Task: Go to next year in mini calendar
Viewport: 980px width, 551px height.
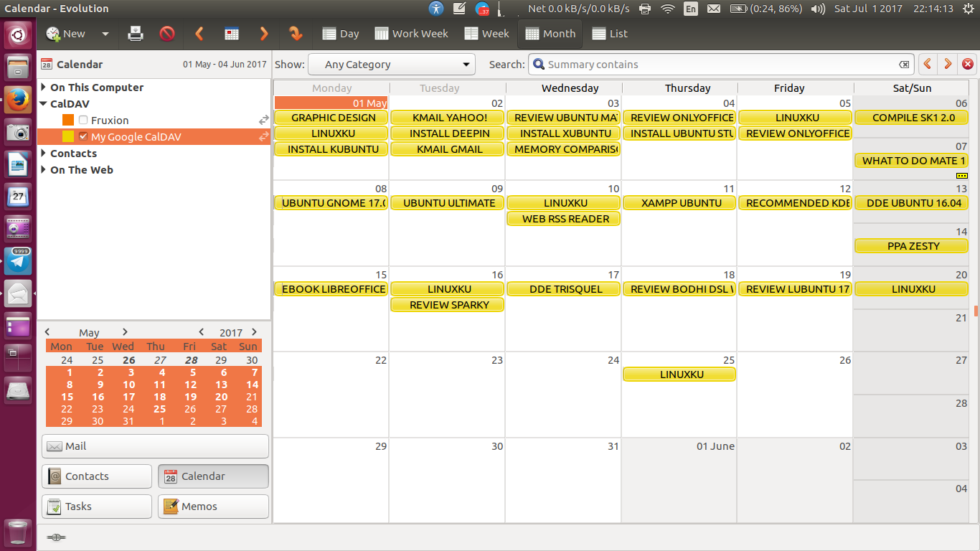Action: [x=254, y=332]
